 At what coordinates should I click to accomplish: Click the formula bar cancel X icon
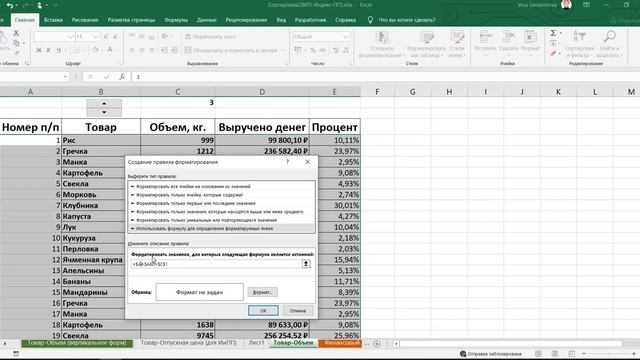[90, 77]
